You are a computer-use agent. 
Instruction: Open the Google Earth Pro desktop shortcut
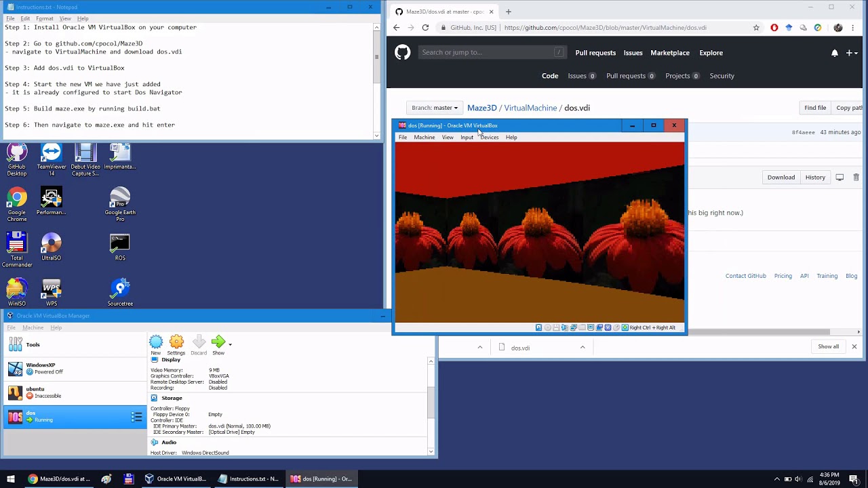120,204
